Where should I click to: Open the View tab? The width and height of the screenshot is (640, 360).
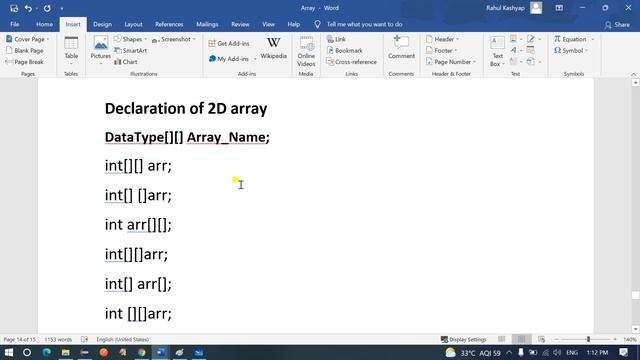pos(268,24)
